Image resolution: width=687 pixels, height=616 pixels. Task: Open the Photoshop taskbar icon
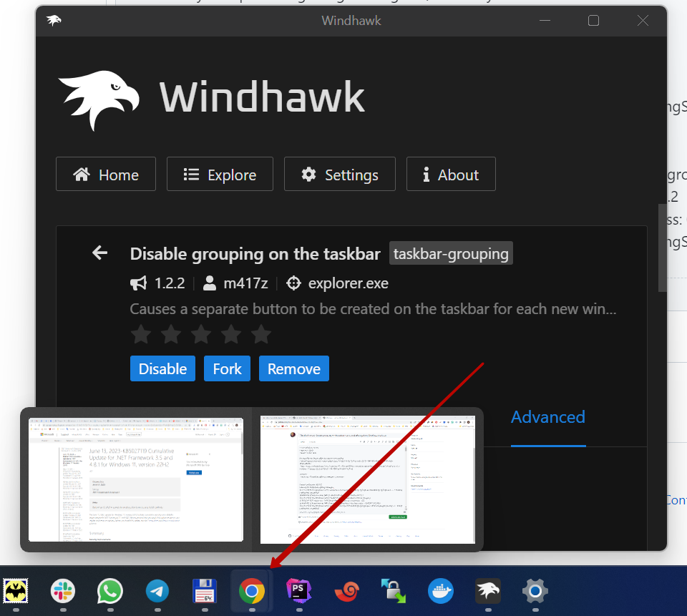point(298,591)
